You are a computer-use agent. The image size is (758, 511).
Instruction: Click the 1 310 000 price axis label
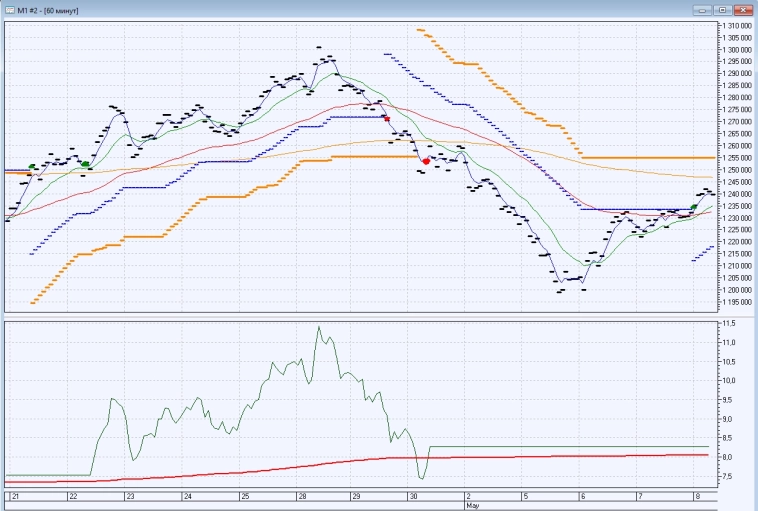(735, 25)
